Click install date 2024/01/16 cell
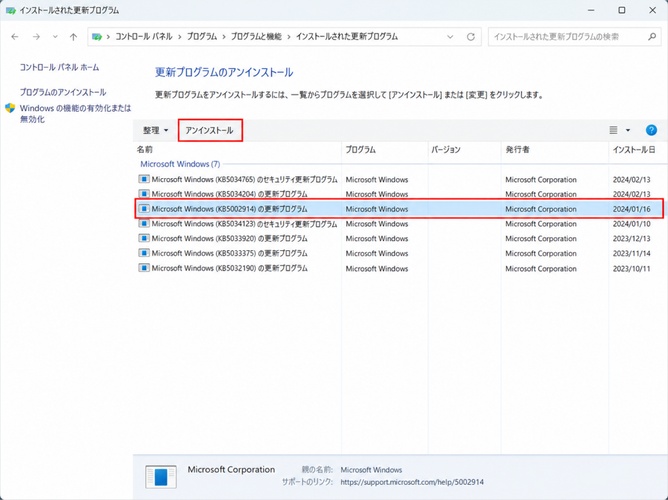This screenshot has width=668, height=500. click(631, 209)
